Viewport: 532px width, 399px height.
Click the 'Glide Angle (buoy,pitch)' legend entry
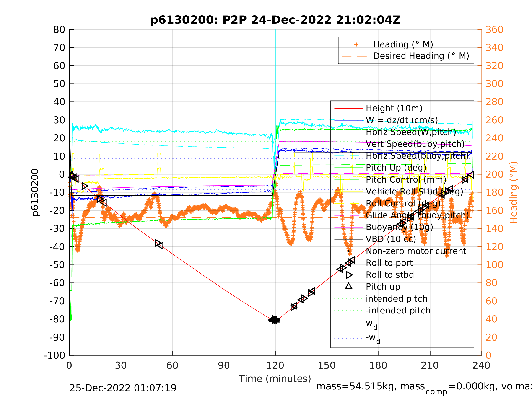pyautogui.click(x=417, y=215)
